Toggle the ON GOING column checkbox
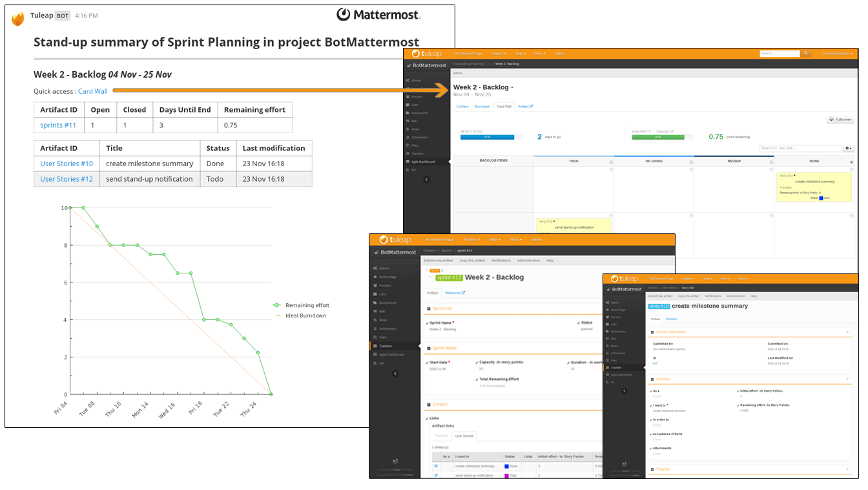Screen dimensions: 868x490 [x=690, y=162]
